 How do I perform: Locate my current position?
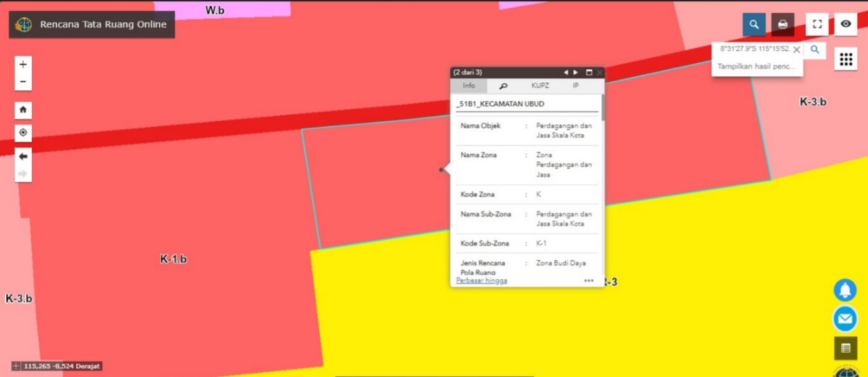click(x=23, y=133)
